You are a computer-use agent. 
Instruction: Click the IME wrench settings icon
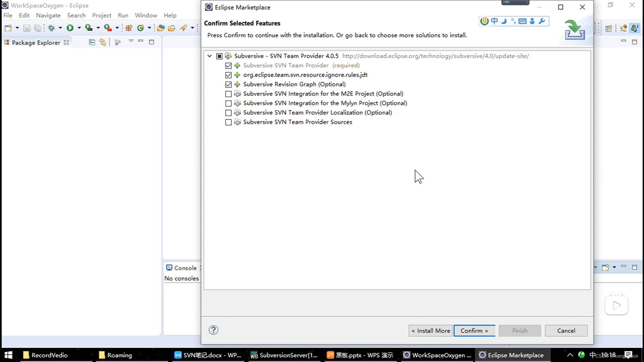[542, 21]
